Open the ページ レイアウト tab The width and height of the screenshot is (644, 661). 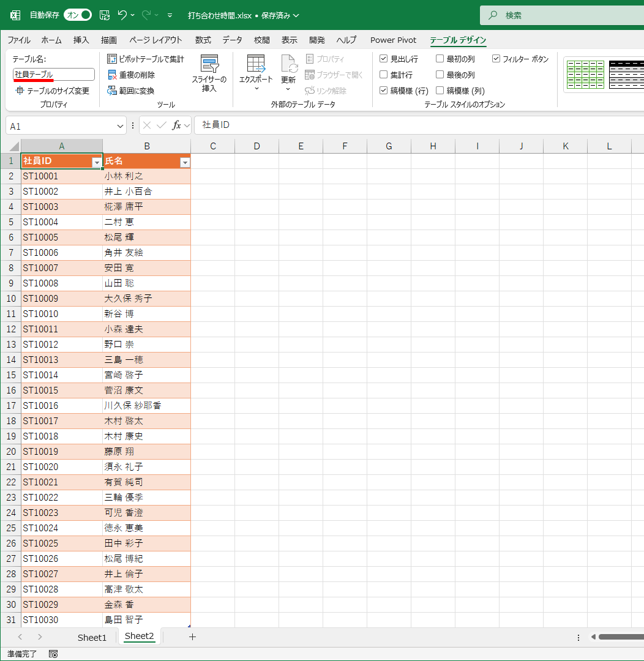coord(155,40)
